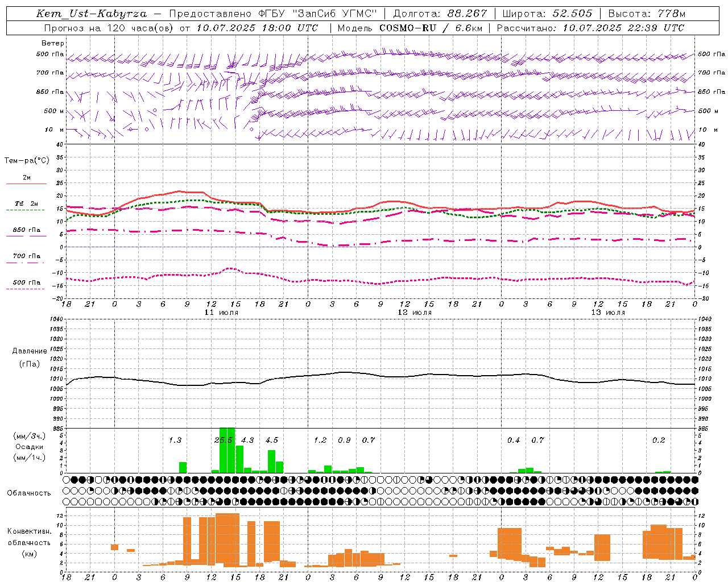Click the Тем-ра(°C) panel label
This screenshot has height=582, width=728.
click(27, 161)
